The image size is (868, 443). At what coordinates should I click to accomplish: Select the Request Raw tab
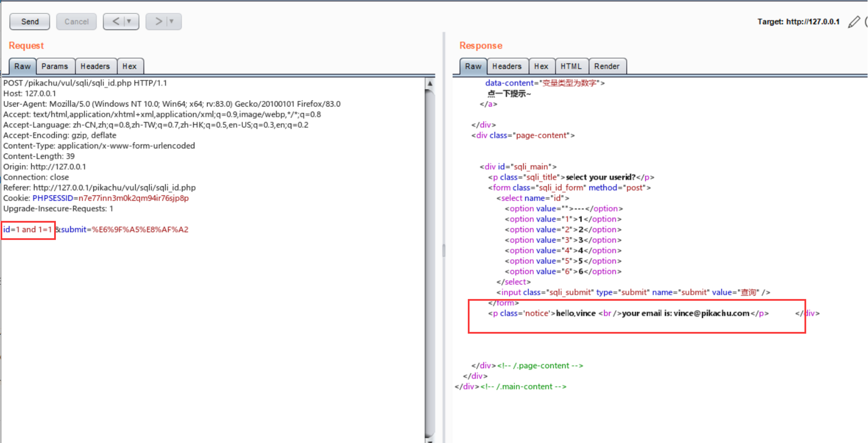pos(22,66)
